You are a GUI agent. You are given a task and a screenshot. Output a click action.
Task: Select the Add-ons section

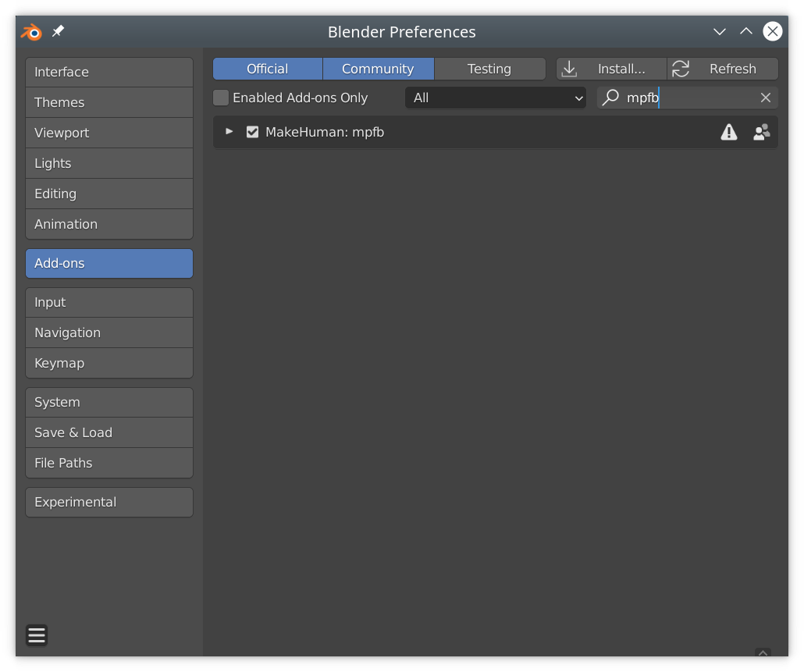[109, 264]
